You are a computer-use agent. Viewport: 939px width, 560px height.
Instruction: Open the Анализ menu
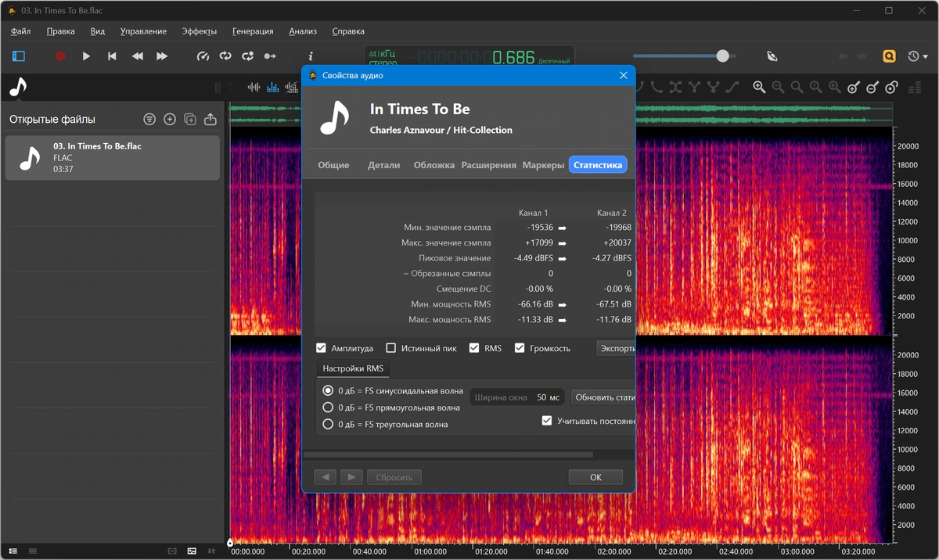point(303,31)
